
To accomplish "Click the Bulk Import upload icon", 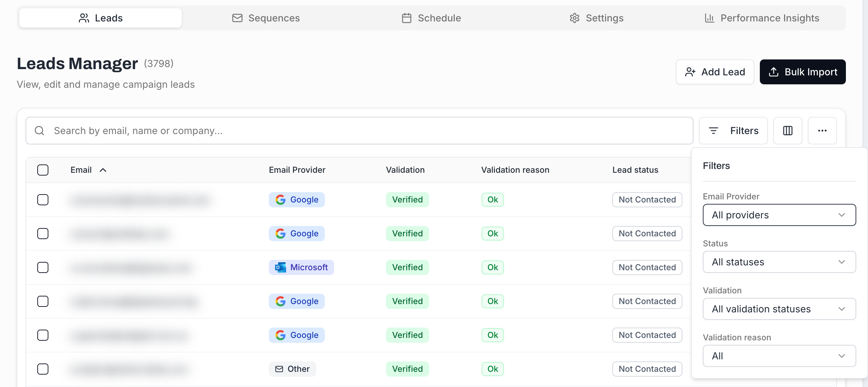I will pos(774,72).
